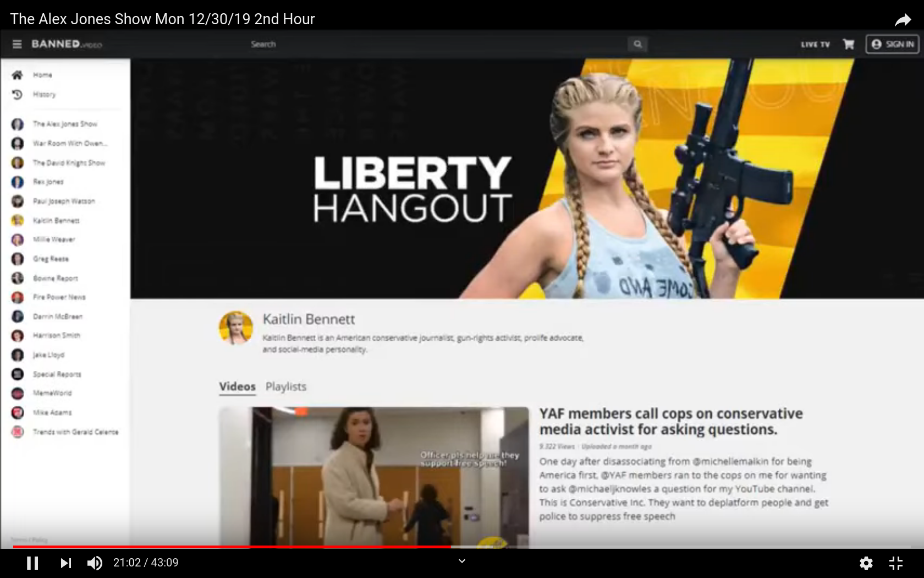Open The Alex Jones Show channel avatar
This screenshot has width=924, height=578.
[18, 124]
